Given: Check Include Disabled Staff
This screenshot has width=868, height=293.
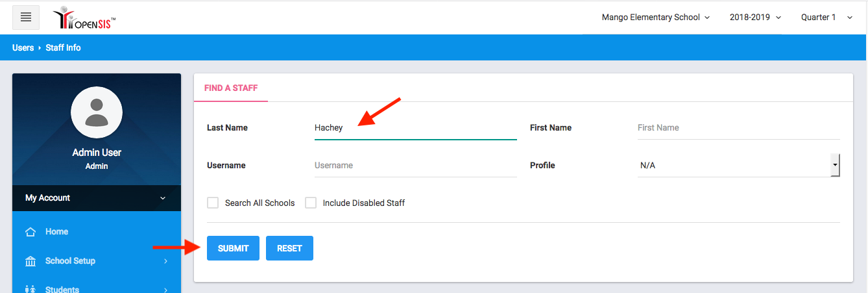Looking at the screenshot, I should click(311, 203).
